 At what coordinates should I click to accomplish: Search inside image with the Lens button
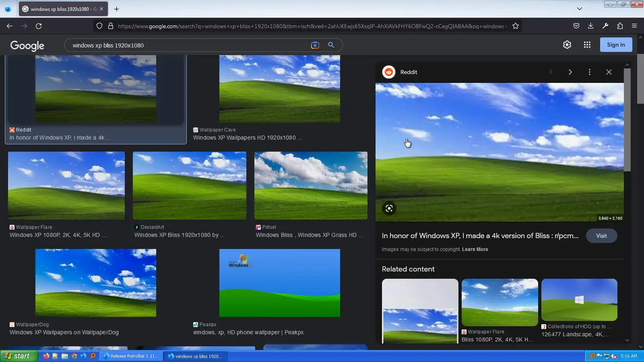pos(389,208)
